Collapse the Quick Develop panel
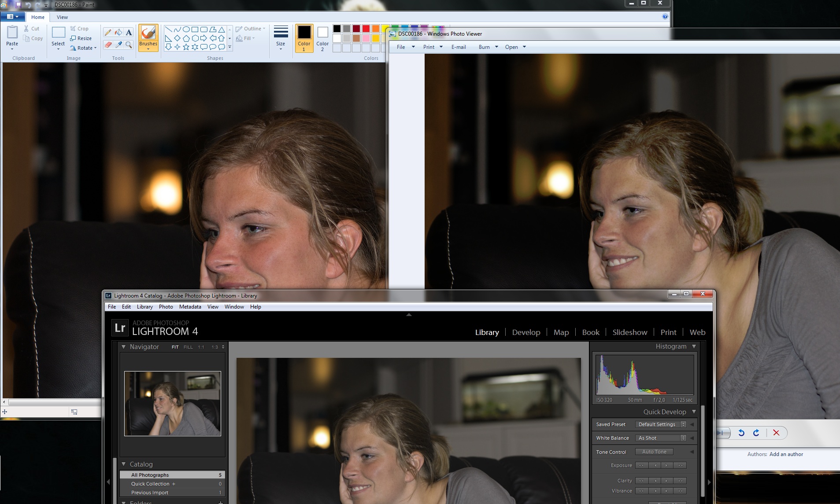 point(694,412)
